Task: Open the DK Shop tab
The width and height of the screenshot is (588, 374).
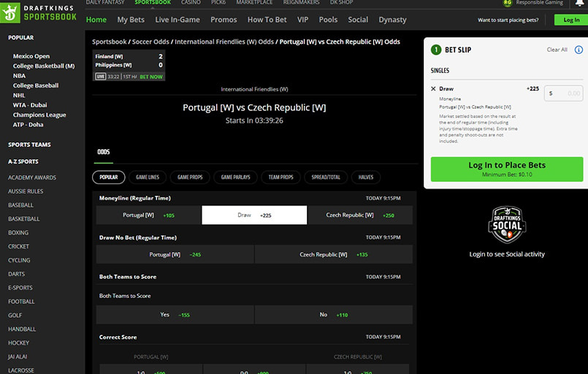Action: [341, 3]
